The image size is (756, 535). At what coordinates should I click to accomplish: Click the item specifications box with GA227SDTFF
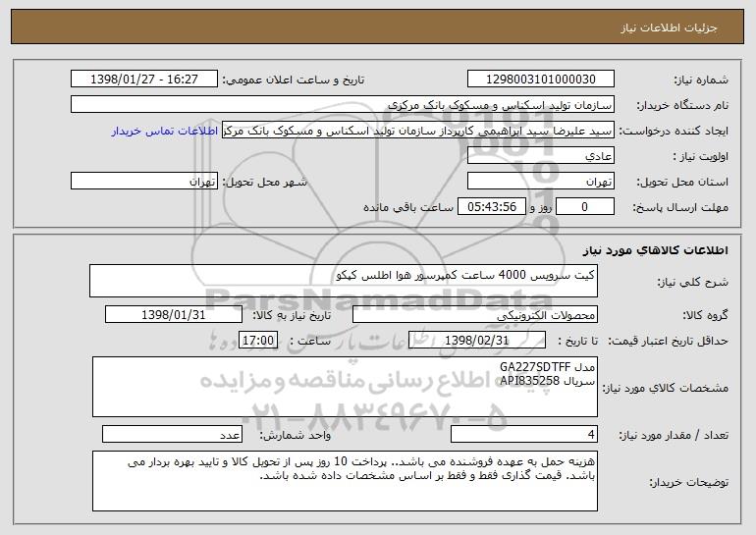click(345, 387)
